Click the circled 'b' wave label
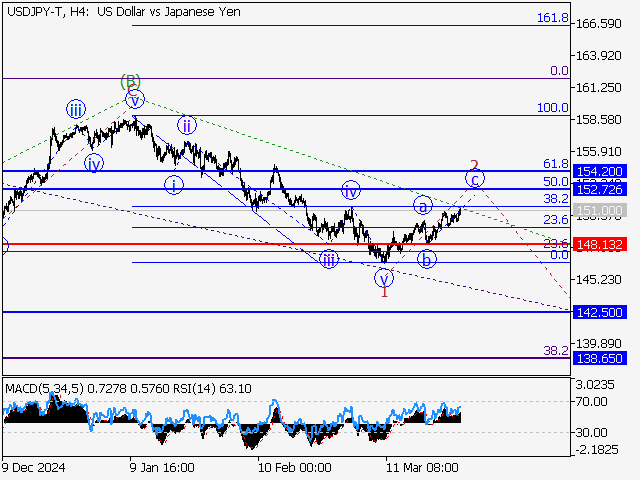This screenshot has width=640, height=480. (x=427, y=259)
